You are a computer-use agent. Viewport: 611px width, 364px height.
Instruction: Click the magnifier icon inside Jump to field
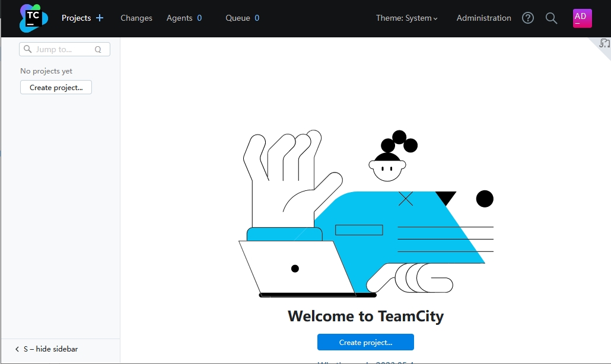point(28,49)
